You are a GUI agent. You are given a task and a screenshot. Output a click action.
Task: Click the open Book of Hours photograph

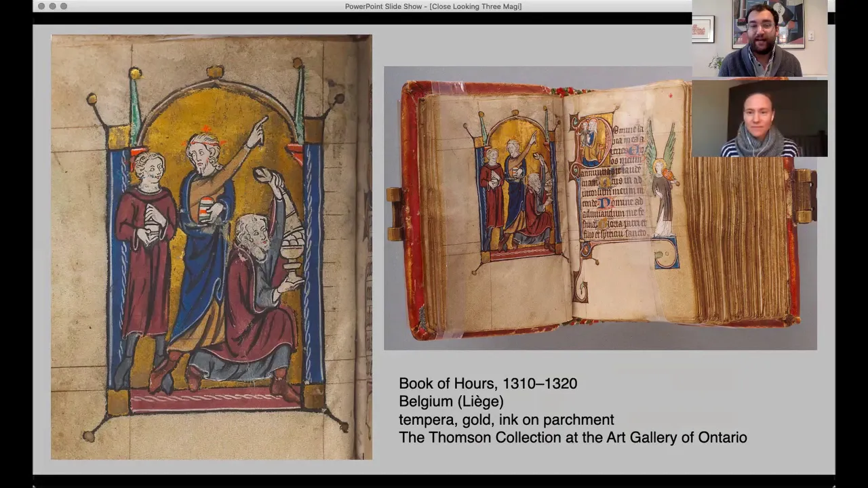click(600, 208)
